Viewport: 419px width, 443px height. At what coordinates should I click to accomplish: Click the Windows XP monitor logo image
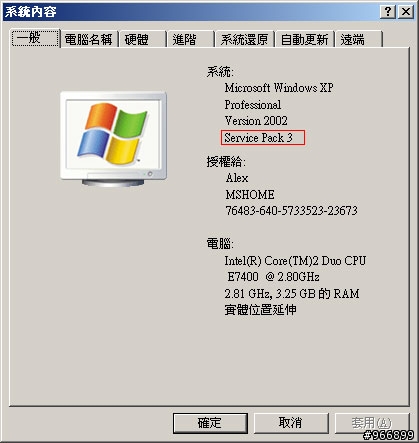coord(113,139)
